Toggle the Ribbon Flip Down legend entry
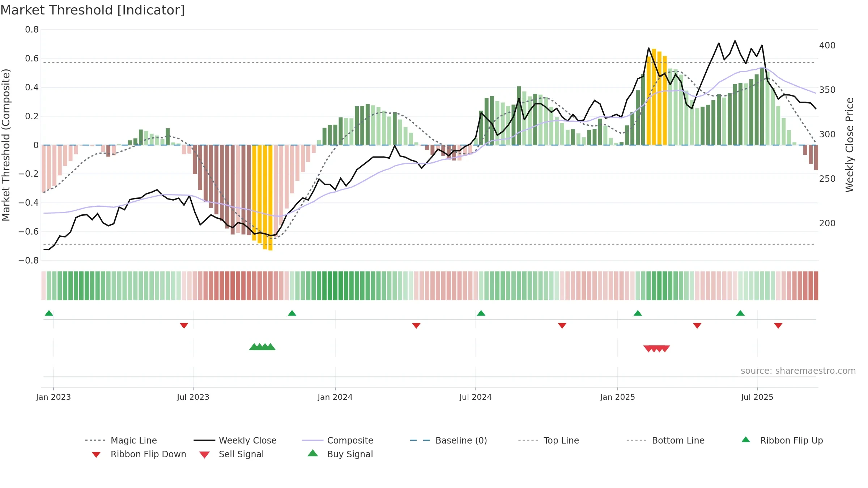The width and height of the screenshot is (868, 488). click(139, 454)
